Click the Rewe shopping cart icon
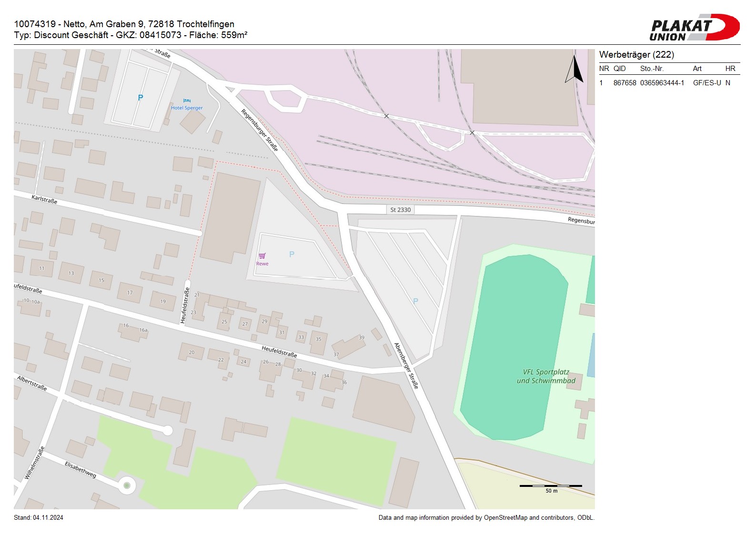The image size is (756, 535). (262, 256)
